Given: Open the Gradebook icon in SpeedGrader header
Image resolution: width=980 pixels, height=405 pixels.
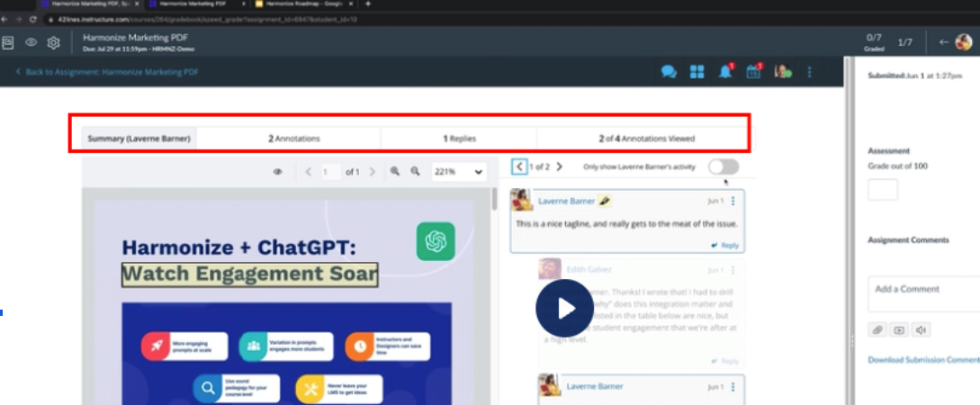Looking at the screenshot, I should coord(7,42).
